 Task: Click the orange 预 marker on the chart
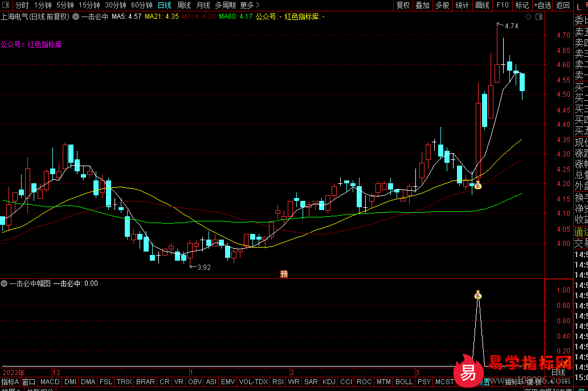point(284,274)
